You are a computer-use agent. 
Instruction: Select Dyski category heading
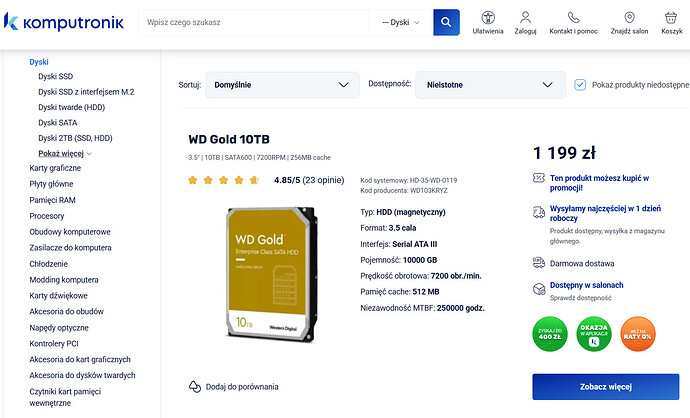coord(39,62)
